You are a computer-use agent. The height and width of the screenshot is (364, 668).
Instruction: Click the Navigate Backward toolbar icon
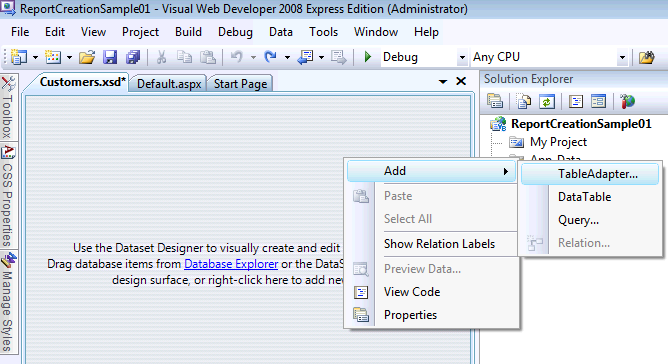(305, 57)
